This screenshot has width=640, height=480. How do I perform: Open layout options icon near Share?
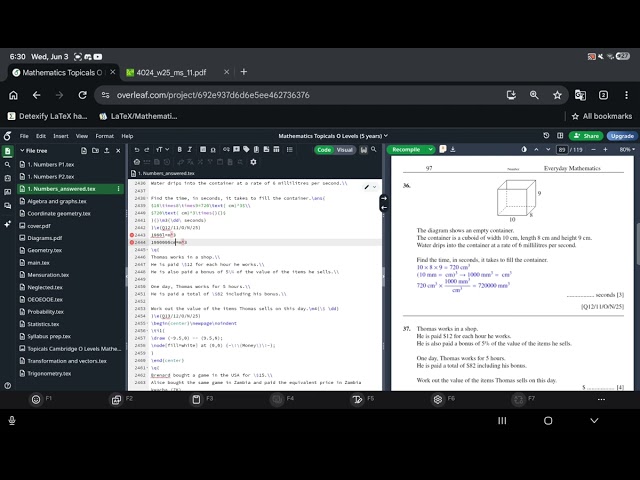560,136
